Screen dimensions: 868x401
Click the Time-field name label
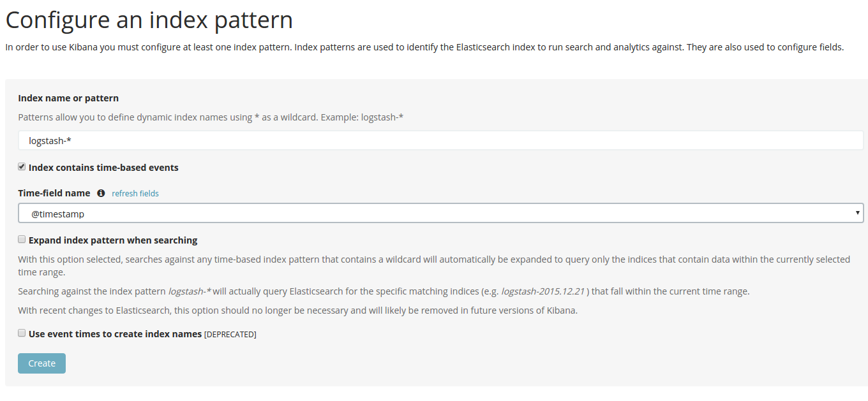click(54, 193)
